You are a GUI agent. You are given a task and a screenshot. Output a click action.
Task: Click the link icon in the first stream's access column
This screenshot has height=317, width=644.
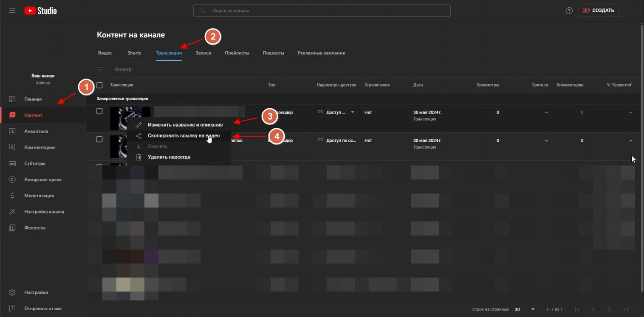320,112
